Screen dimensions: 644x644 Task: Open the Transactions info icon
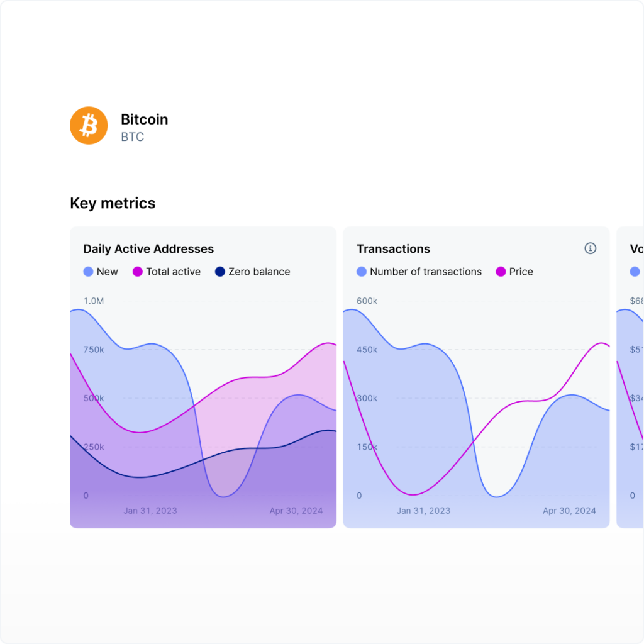point(590,248)
